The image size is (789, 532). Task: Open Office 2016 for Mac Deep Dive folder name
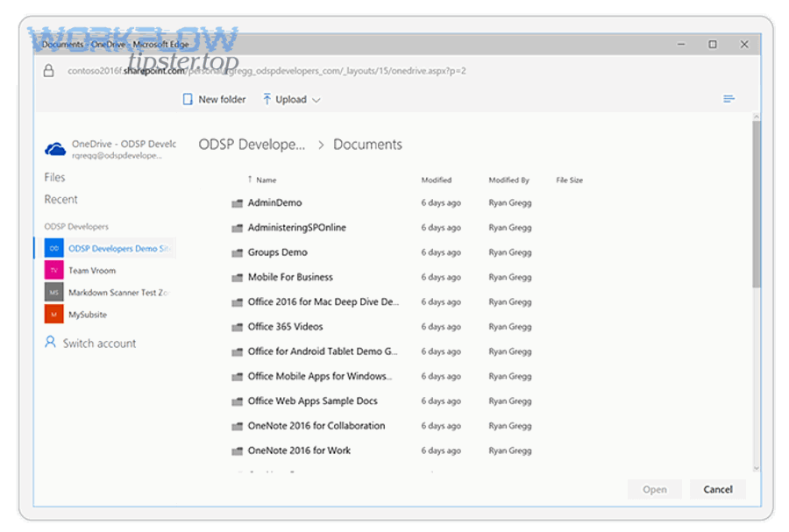tap(323, 301)
